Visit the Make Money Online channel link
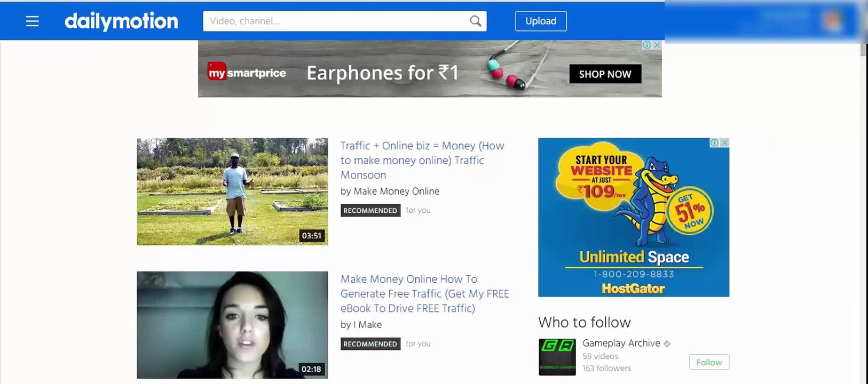Screen dimensions: 868x384 click(397, 191)
